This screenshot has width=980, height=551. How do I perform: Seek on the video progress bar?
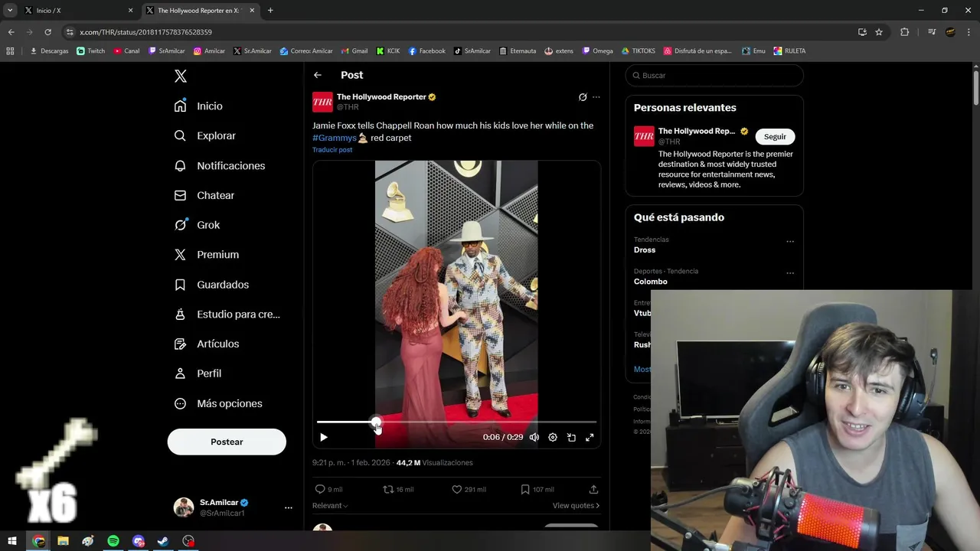pyautogui.click(x=456, y=422)
